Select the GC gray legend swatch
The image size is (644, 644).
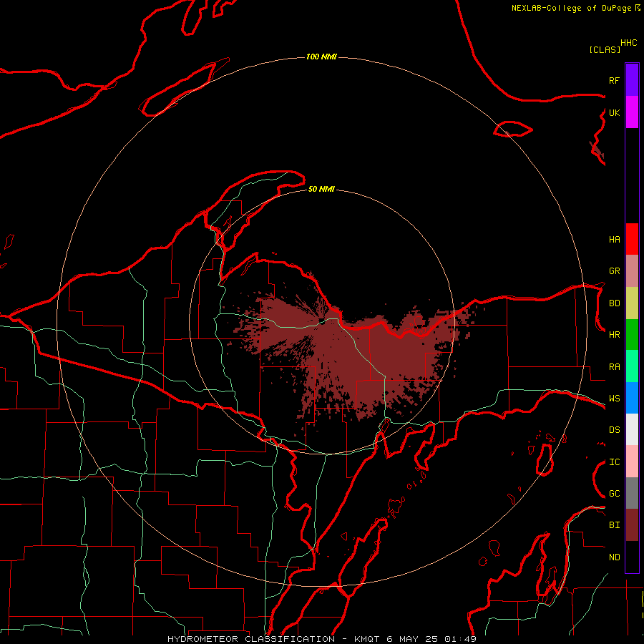(632, 493)
